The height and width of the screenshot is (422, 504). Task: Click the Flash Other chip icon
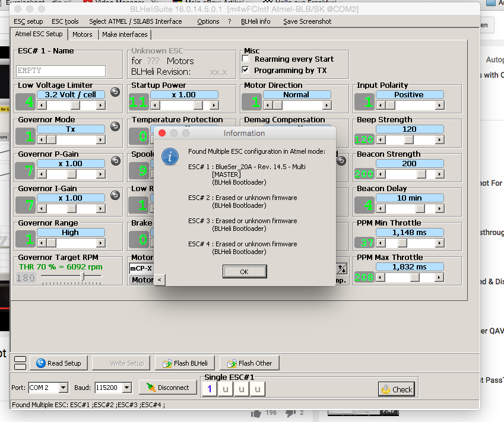click(x=232, y=363)
